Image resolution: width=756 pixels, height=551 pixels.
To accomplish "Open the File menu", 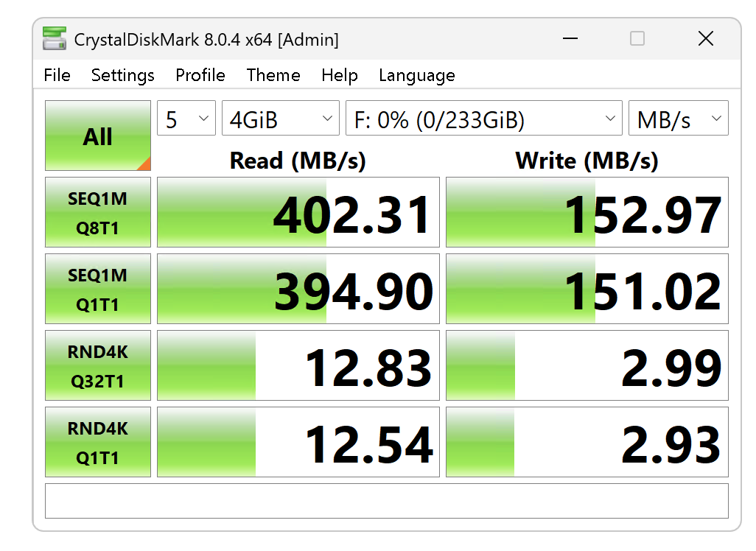I will pyautogui.click(x=57, y=75).
